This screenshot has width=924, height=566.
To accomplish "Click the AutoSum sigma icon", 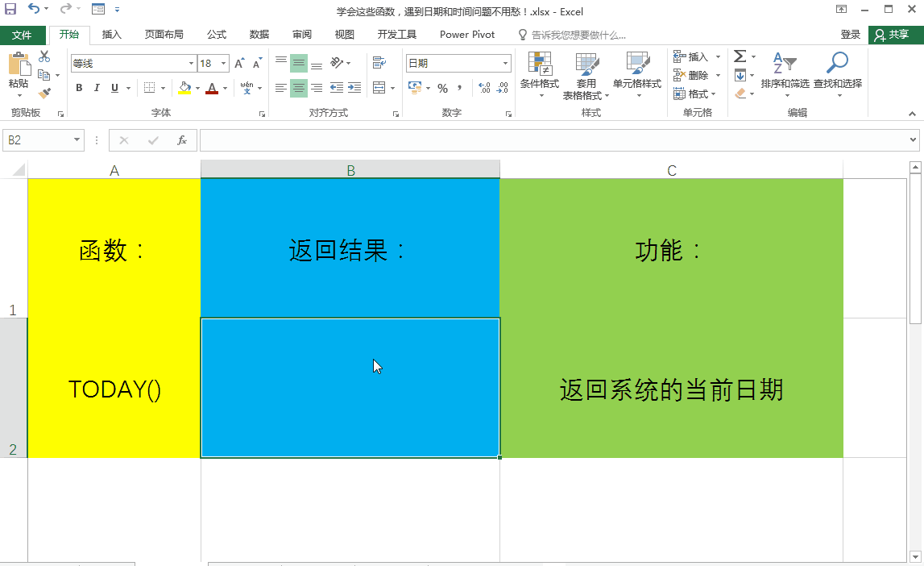I will click(740, 56).
